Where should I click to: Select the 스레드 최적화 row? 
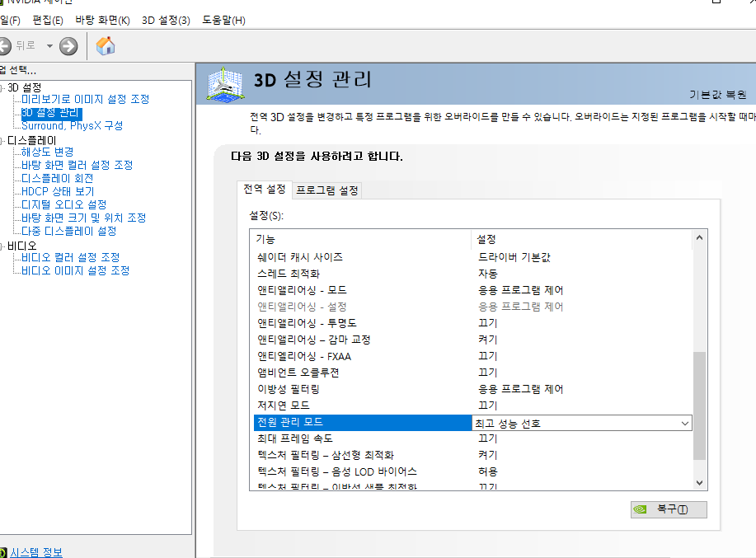(x=472, y=274)
